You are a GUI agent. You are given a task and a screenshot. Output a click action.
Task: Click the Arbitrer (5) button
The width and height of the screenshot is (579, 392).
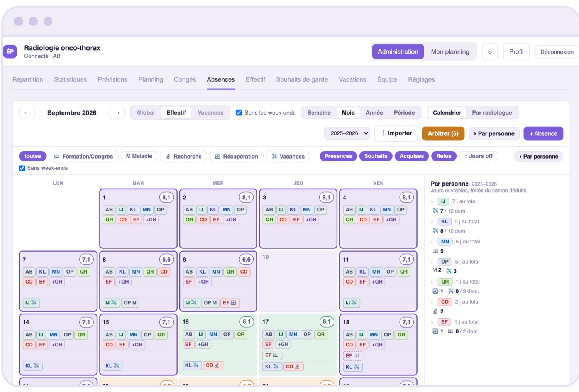tap(443, 133)
